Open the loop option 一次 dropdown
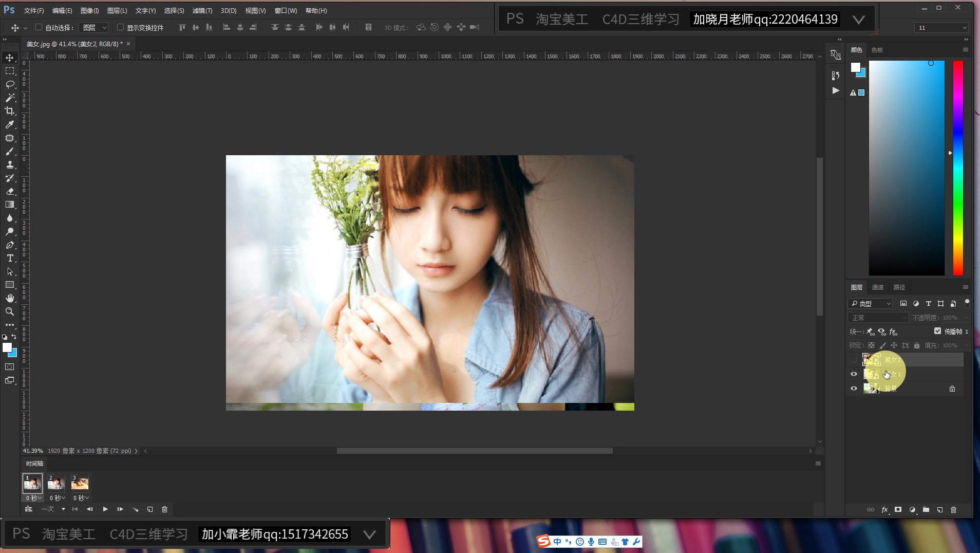980x553 pixels. (x=53, y=509)
